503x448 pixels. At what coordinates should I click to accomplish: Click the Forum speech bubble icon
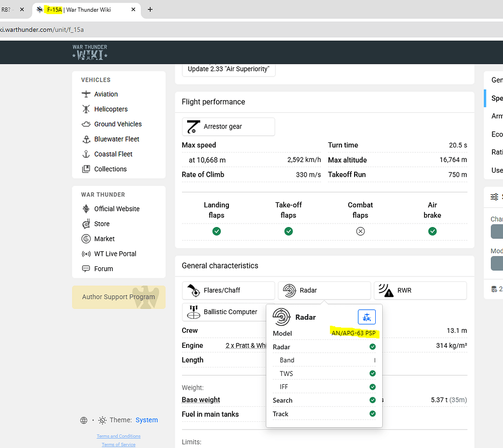86,269
